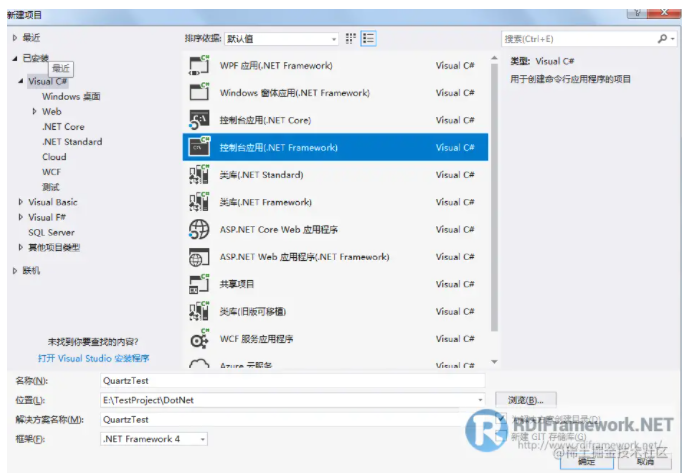Click the scrollbar up arrow
Viewport: 688px width, 476px height.
[x=494, y=57]
